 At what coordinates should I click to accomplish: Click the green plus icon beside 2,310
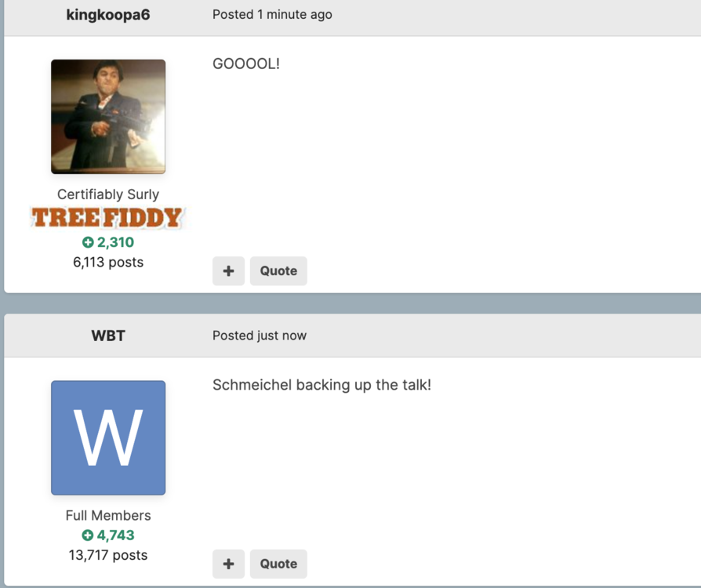88,242
